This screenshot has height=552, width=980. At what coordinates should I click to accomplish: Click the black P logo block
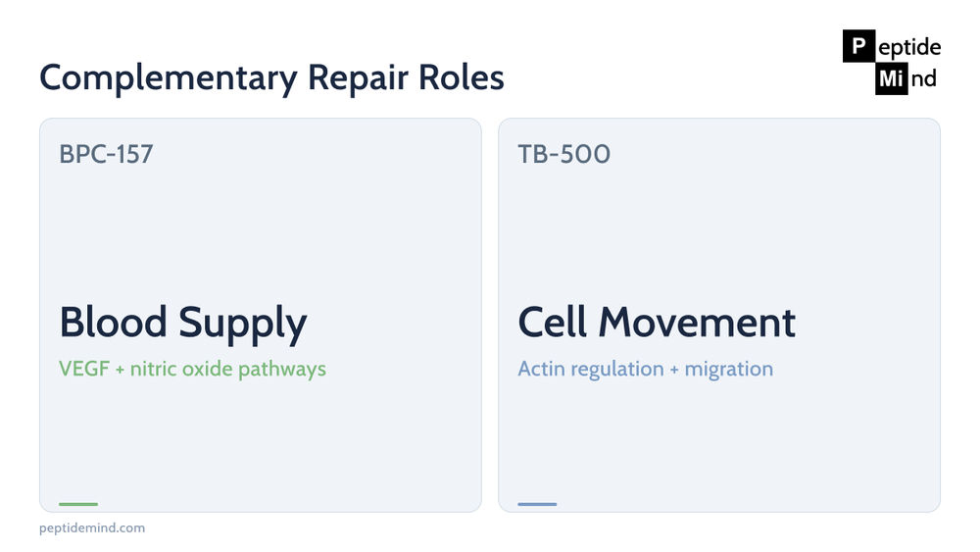(x=858, y=46)
